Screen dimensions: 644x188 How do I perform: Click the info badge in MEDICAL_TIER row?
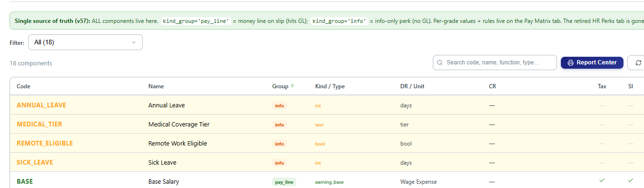tap(279, 125)
